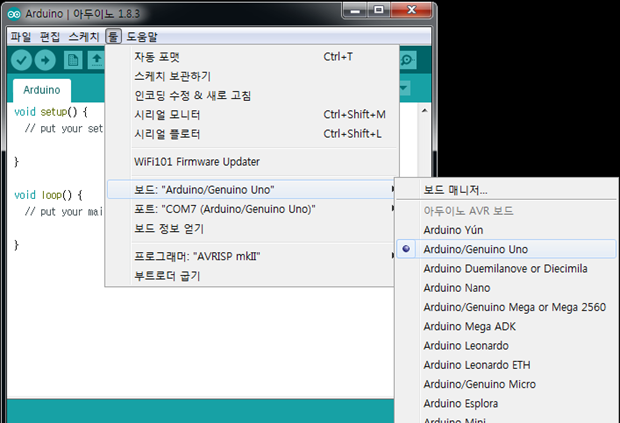Open 시리얼 플로터 from the menu
Image resolution: width=620 pixels, height=423 pixels.
[x=252, y=134]
